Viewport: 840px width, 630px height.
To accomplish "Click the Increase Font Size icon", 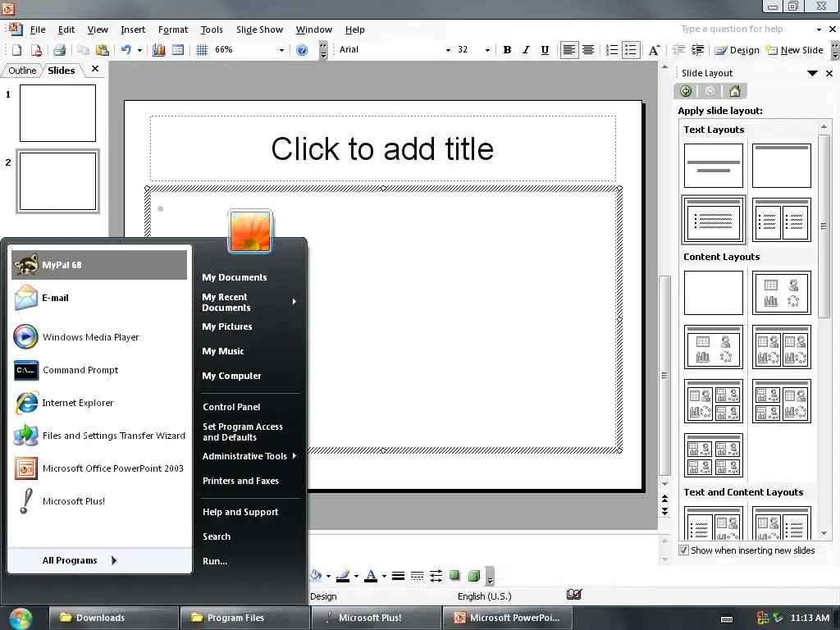I will point(654,50).
